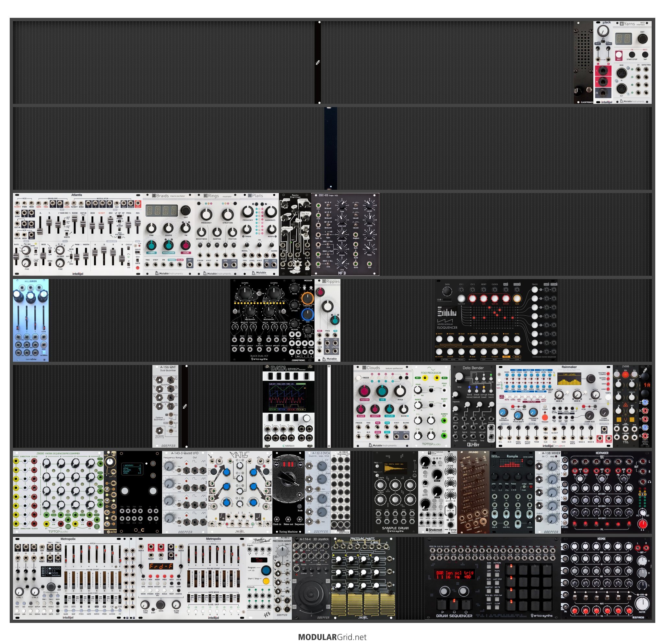This screenshot has width=665, height=644.
Task: Click the Rings STRUCTURE knob
Action: click(x=228, y=214)
